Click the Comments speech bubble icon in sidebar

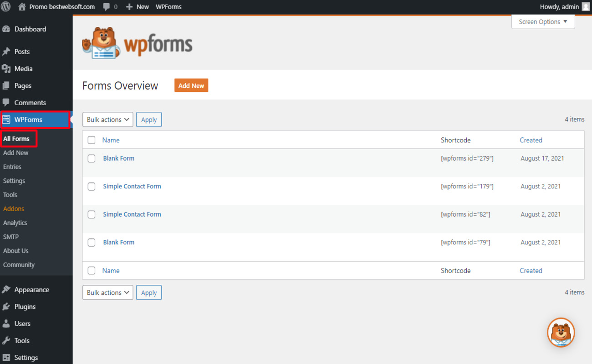[x=6, y=102]
